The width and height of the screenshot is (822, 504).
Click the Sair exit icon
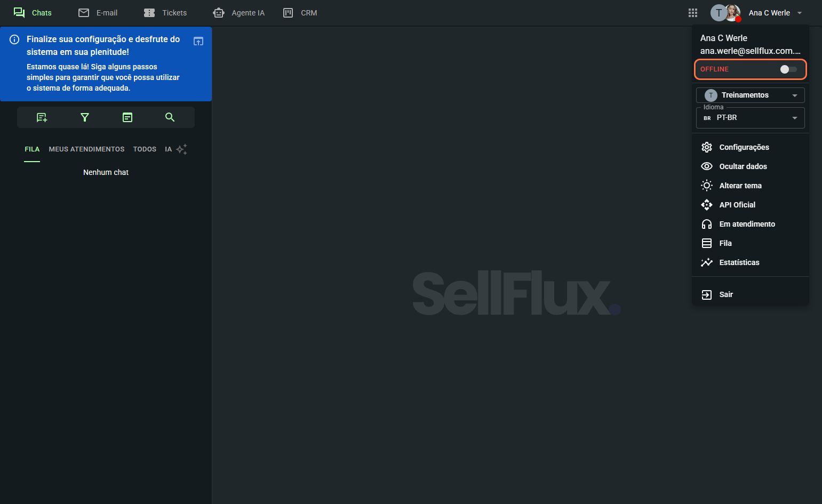(707, 294)
